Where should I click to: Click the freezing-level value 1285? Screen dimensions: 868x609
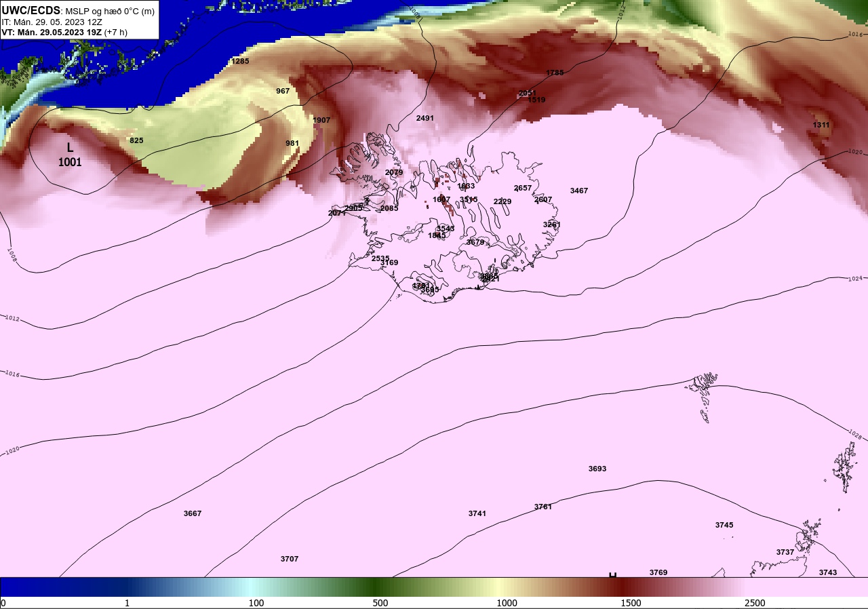coord(240,61)
